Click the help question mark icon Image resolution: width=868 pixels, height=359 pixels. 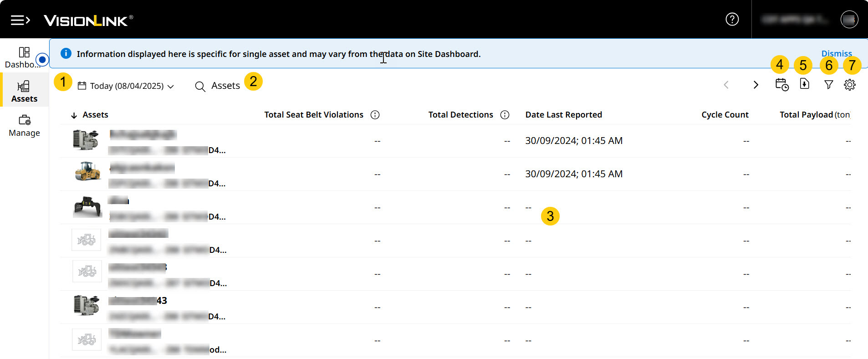click(x=732, y=19)
